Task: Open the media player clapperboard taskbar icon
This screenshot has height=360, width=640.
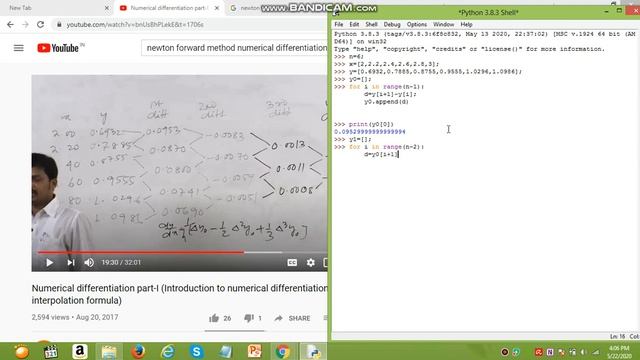Action: tap(51, 351)
